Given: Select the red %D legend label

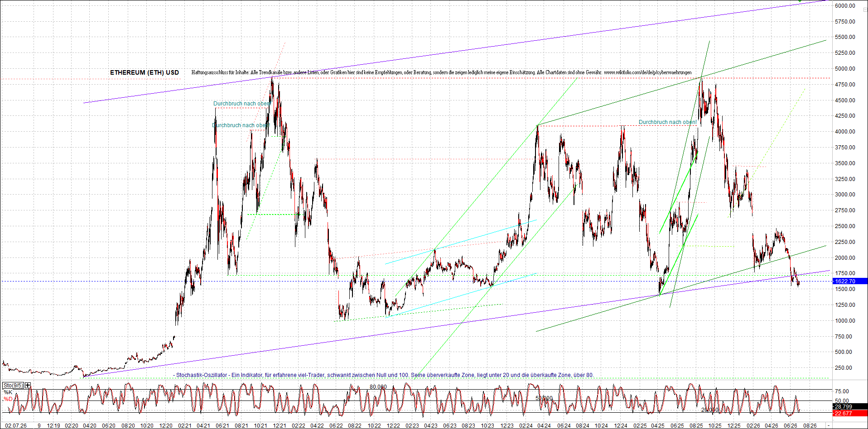Looking at the screenshot, I should pyautogui.click(x=8, y=399).
